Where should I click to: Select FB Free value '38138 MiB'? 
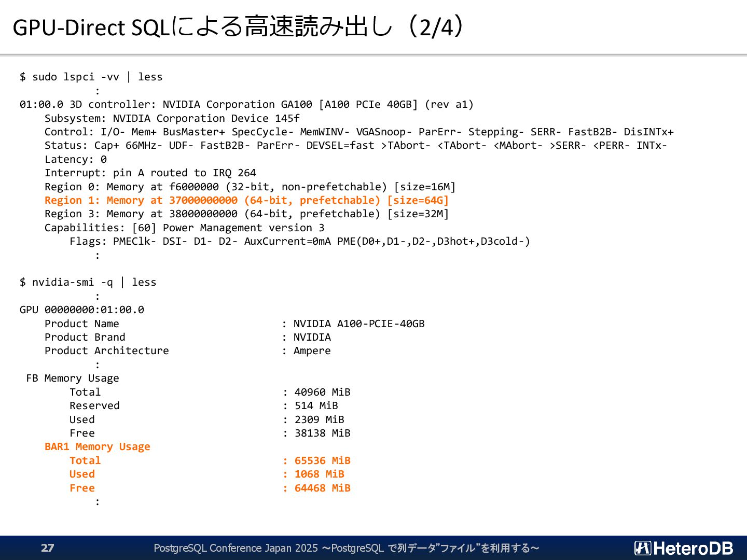(323, 433)
